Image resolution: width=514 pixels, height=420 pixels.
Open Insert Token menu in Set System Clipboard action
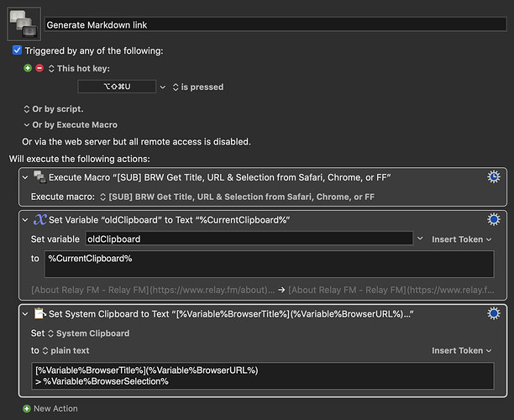pos(461,350)
